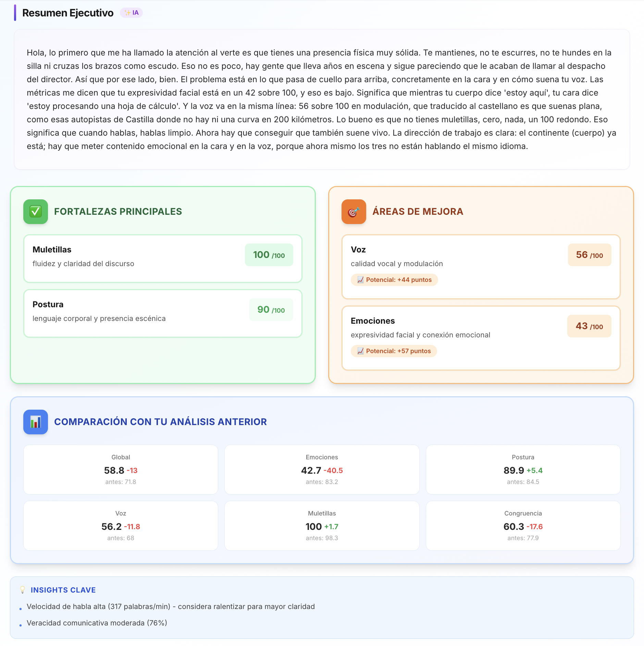Click the 100 /100 Muletillas score badge

click(x=269, y=255)
